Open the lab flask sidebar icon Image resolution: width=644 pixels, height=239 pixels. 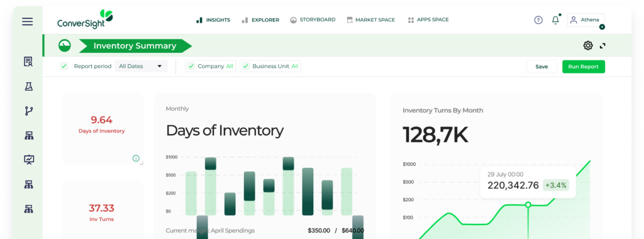coord(28,86)
